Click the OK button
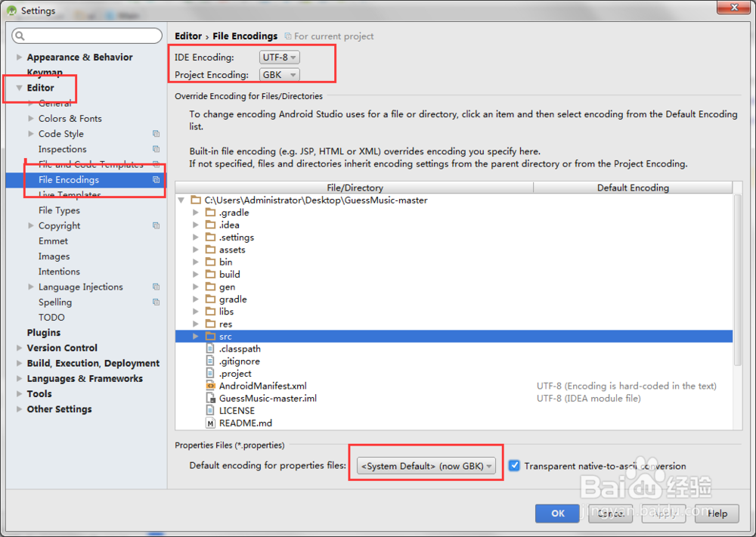The image size is (756, 537). coord(557,514)
